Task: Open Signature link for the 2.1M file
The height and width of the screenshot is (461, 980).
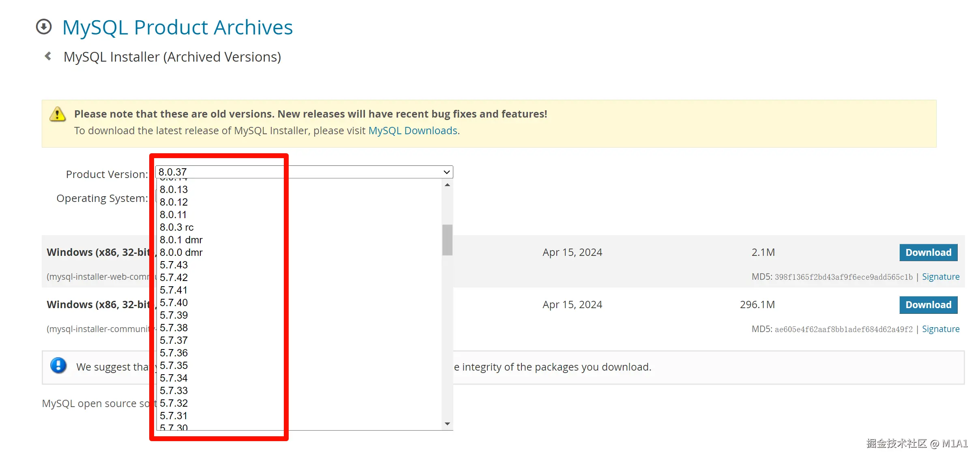Action: coord(940,277)
